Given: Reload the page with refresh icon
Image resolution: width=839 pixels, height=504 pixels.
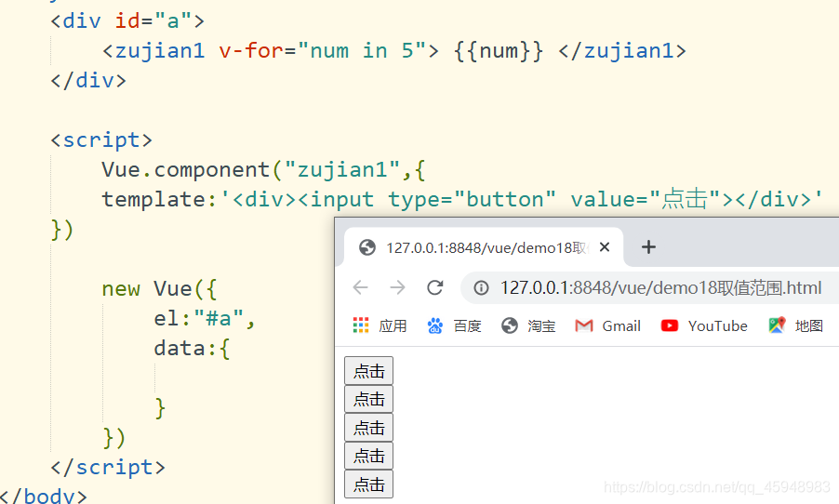Looking at the screenshot, I should (434, 288).
